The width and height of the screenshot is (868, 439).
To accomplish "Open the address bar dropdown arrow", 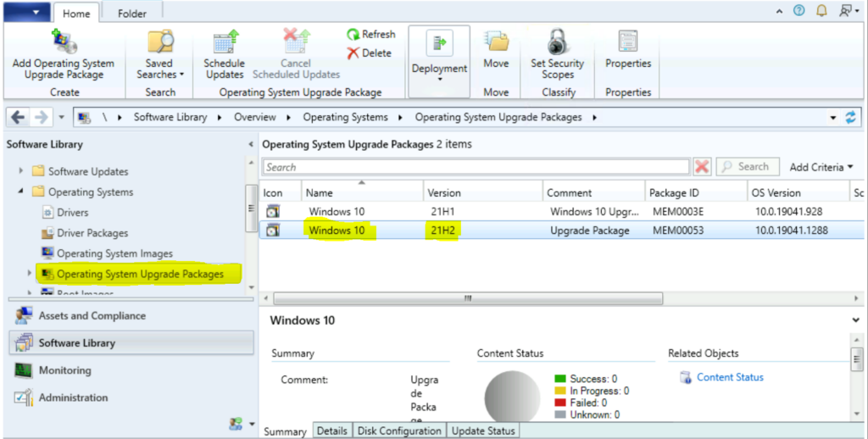I will (x=833, y=118).
